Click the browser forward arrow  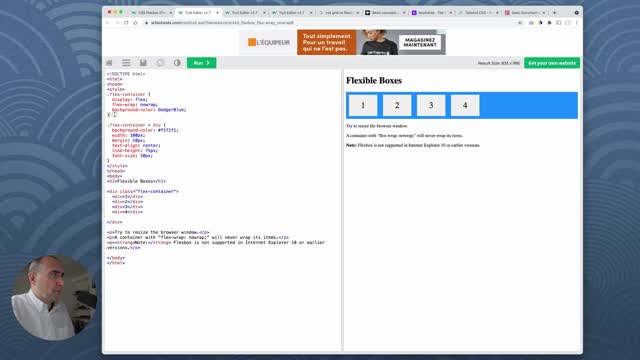(x=117, y=23)
